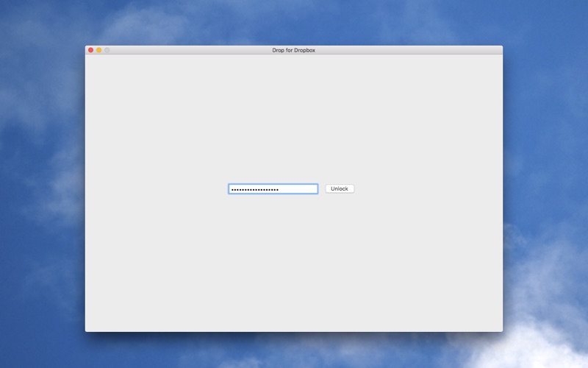Click the Unlock button
The image size is (588, 368).
tap(340, 188)
